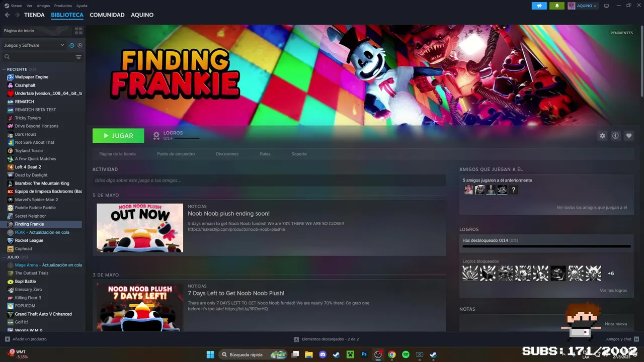644x362 pixels.
Task: Toggle ready-to-play filter icon in sidebar
Action: 79,45
